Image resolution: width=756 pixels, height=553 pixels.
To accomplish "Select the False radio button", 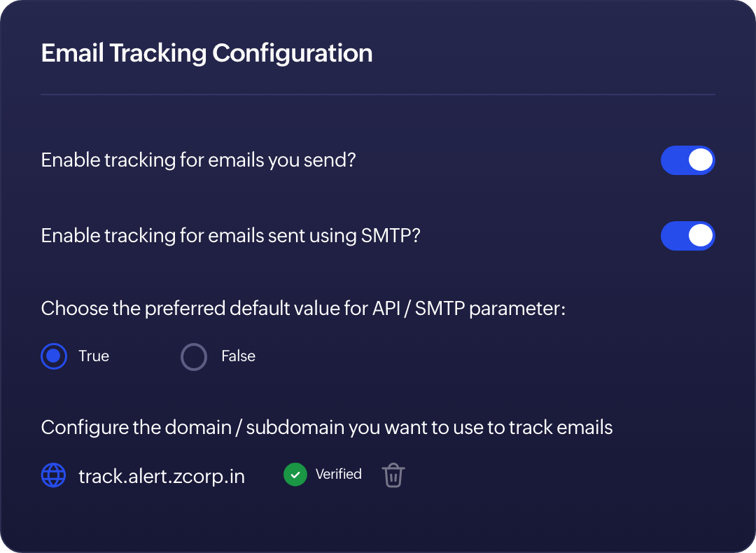I will [x=193, y=356].
